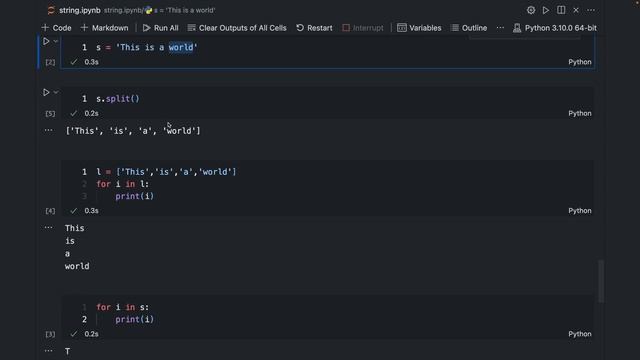Click the string.ipynb breadcrumb path
Viewport: 640px width, 360px height.
123,10
